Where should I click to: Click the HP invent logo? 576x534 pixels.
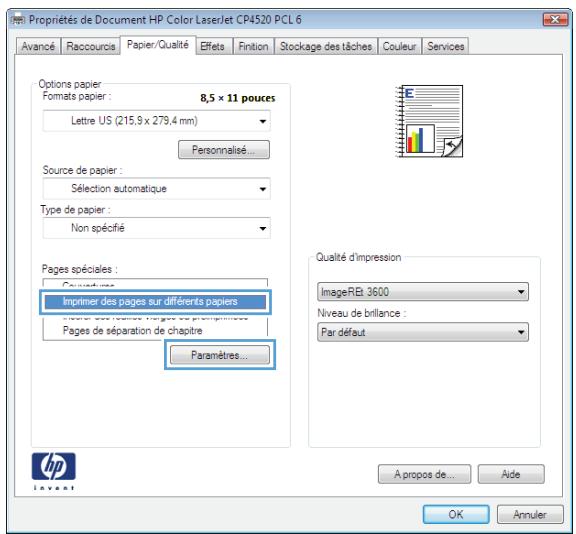tap(54, 471)
